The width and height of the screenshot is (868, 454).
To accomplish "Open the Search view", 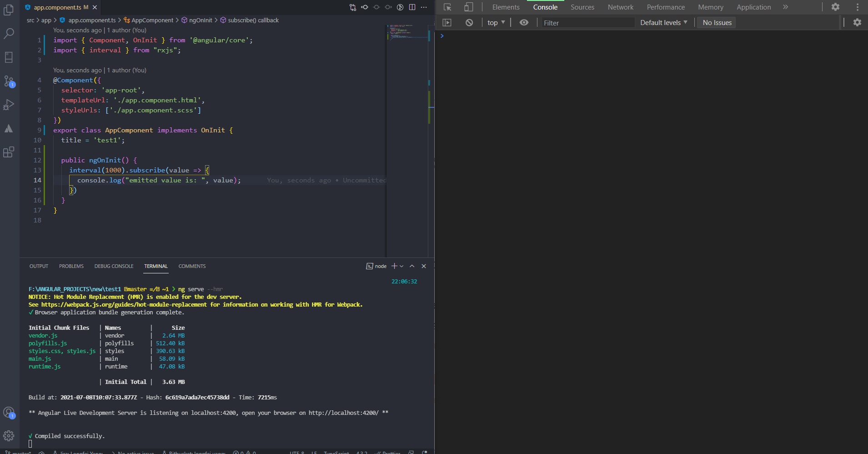I will click(x=9, y=33).
